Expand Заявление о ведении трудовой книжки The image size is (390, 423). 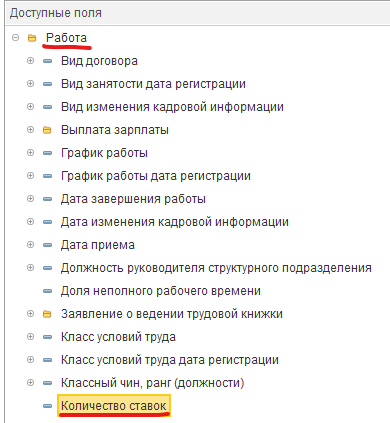click(30, 314)
